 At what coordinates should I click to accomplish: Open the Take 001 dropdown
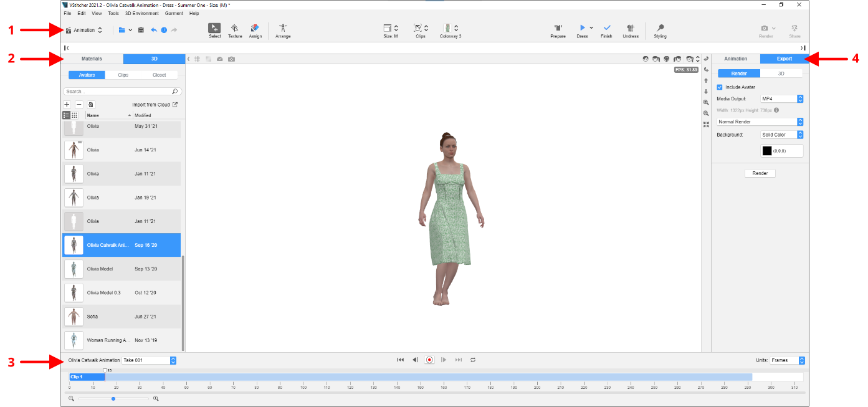click(x=149, y=360)
